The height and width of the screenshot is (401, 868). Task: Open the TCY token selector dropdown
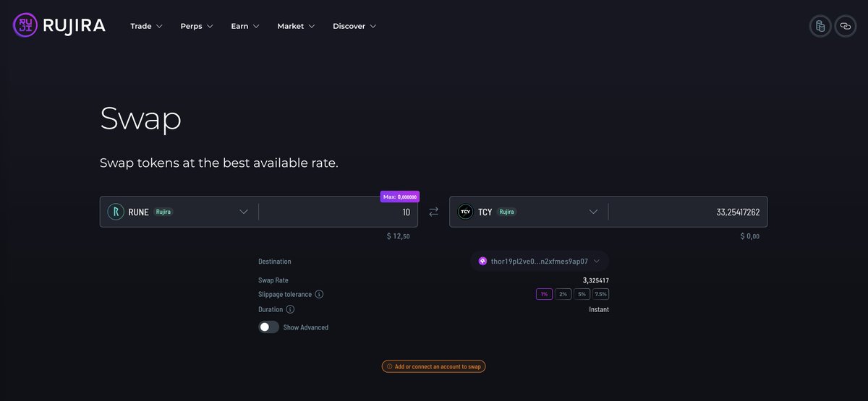(x=528, y=212)
